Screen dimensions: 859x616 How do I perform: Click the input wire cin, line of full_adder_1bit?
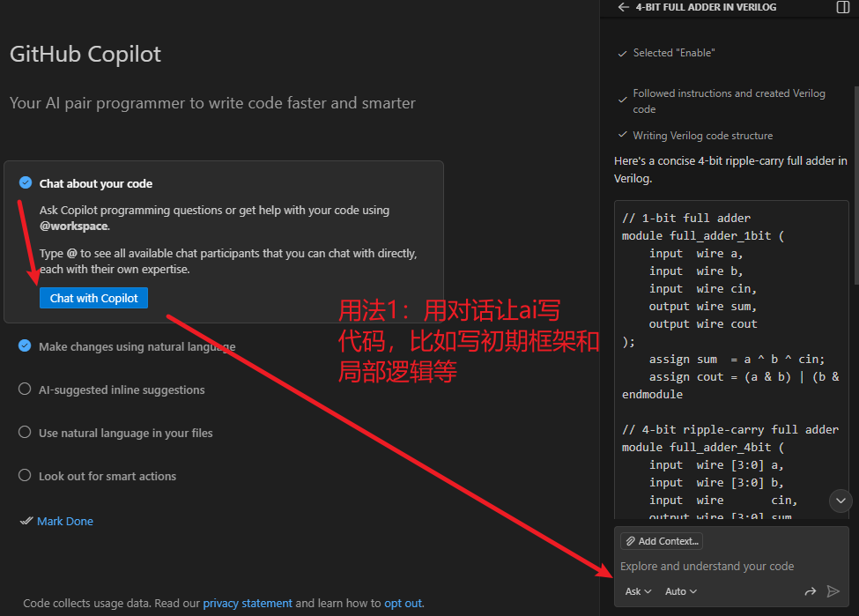pyautogui.click(x=703, y=289)
